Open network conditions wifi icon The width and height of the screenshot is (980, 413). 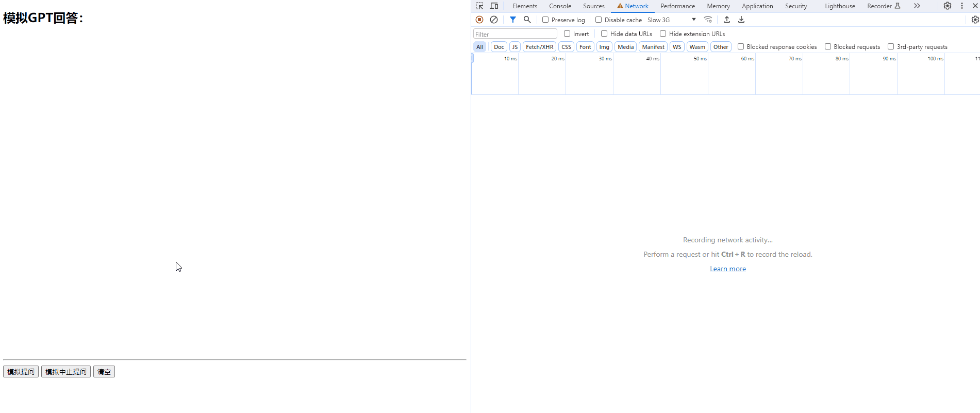coord(708,20)
